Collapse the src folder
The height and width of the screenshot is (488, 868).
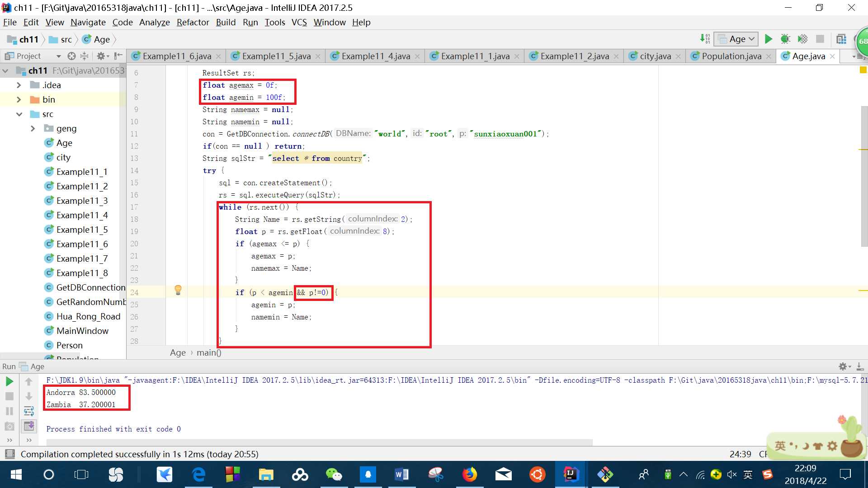pos(19,114)
